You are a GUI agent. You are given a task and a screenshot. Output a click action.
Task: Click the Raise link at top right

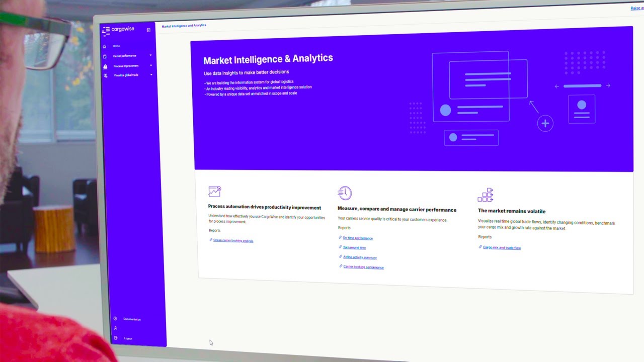pyautogui.click(x=637, y=8)
